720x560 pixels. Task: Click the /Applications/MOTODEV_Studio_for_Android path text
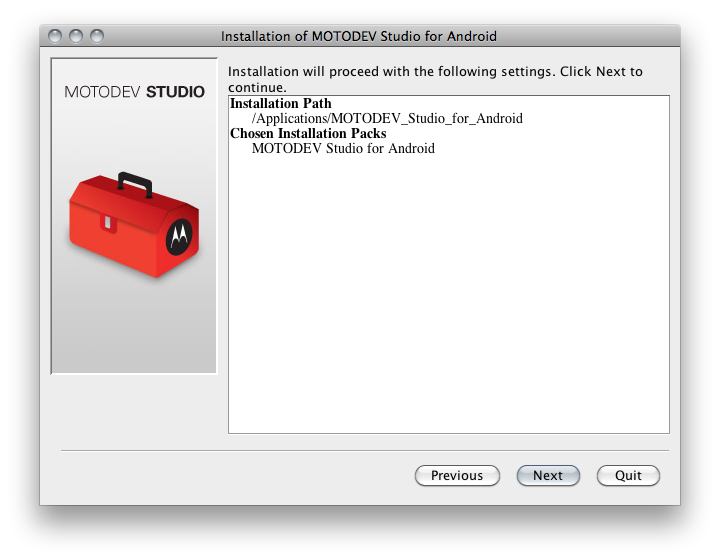pyautogui.click(x=387, y=118)
